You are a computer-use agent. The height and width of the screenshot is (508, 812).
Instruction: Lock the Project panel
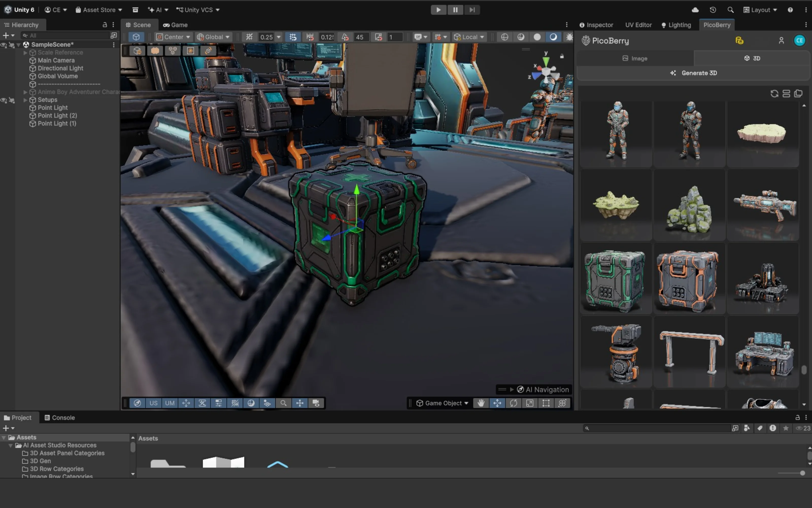tap(797, 417)
